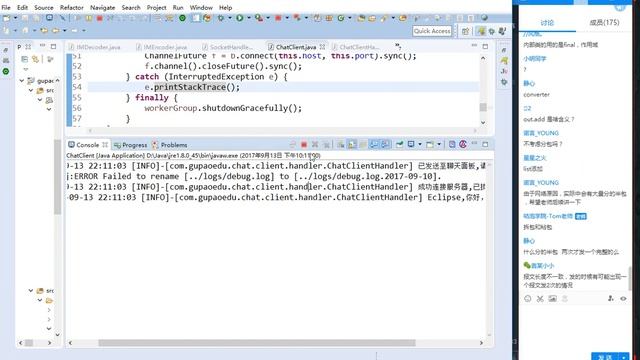Image resolution: width=640 pixels, height=360 pixels.
Task: Select the Debug perspective icon
Action: (492, 31)
